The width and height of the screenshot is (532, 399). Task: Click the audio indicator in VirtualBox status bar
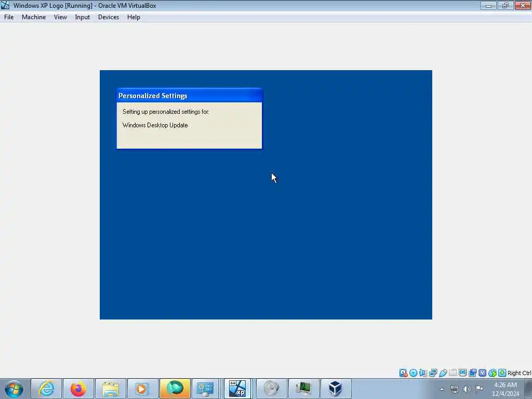[423, 373]
